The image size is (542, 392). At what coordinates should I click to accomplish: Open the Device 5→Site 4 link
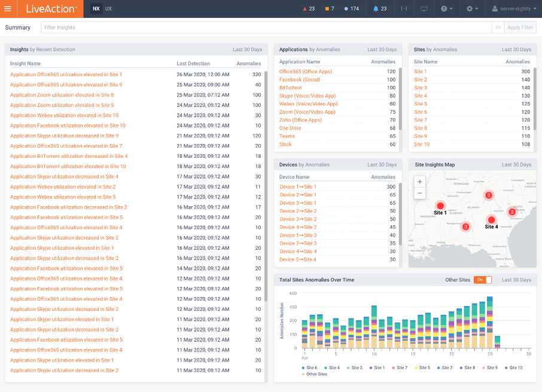pyautogui.click(x=297, y=259)
